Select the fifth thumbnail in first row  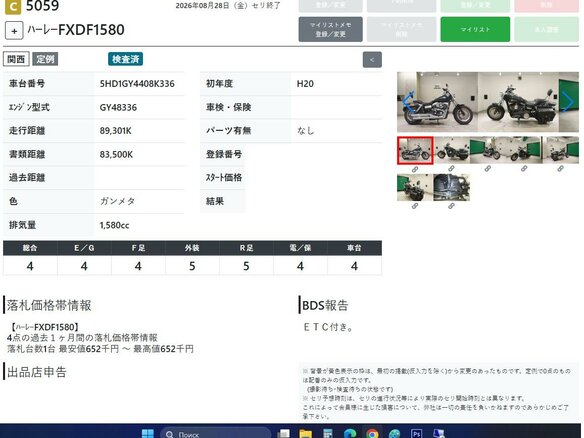click(561, 150)
